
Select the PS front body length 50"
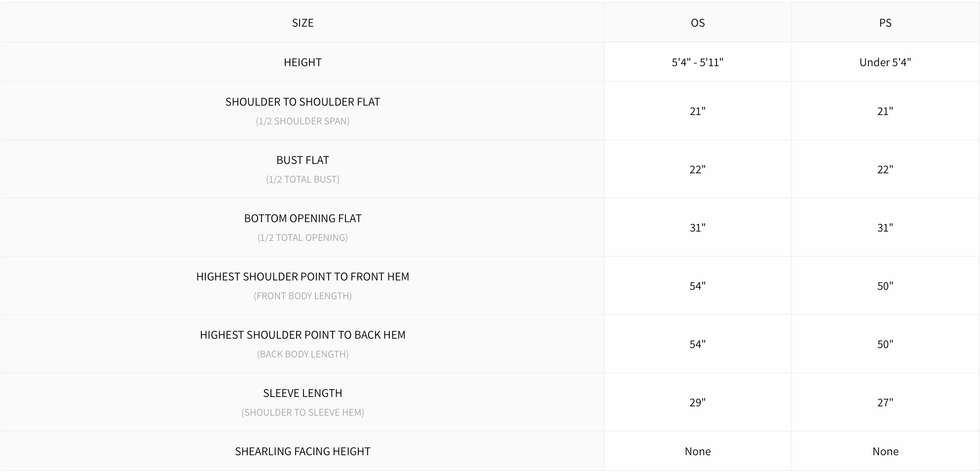pyautogui.click(x=885, y=286)
